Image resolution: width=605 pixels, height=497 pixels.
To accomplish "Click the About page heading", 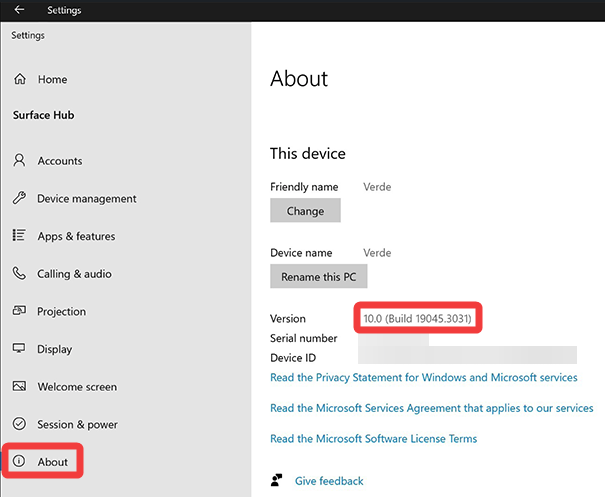I will click(299, 79).
